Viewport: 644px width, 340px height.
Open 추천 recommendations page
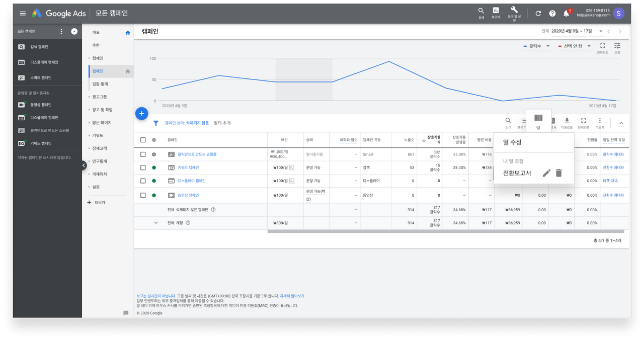[96, 45]
